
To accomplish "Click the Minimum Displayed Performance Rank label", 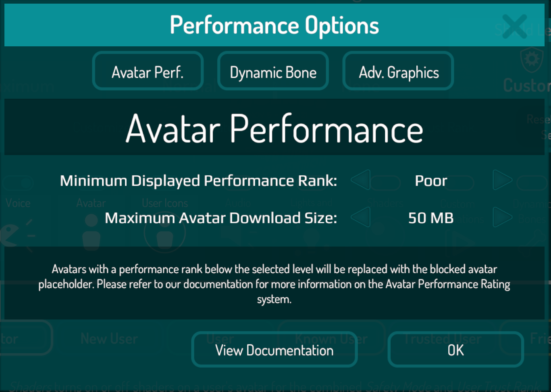I will click(198, 180).
